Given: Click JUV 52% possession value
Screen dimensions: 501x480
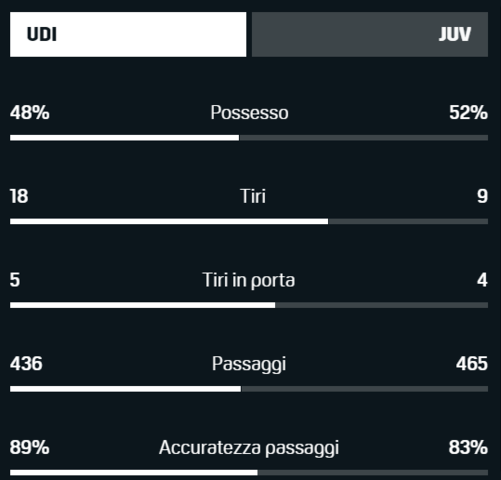Looking at the screenshot, I should click(x=468, y=112).
